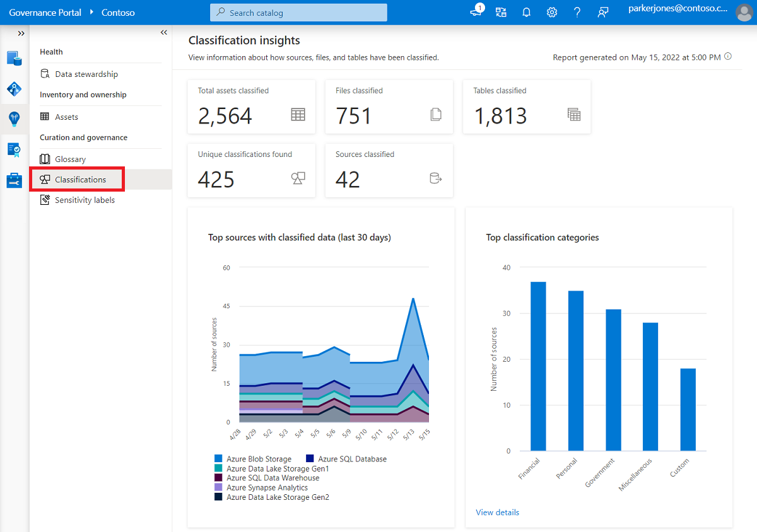Viewport: 757px width, 532px height.
Task: Open the settings gear icon
Action: tap(551, 13)
